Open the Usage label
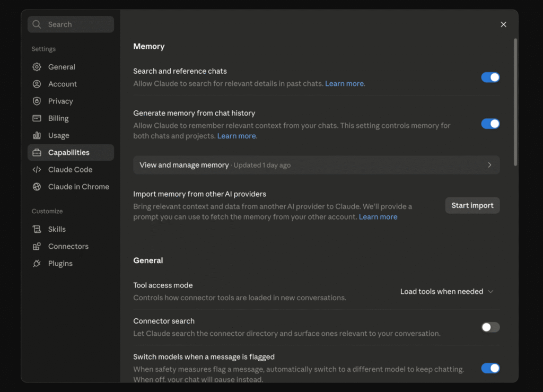This screenshot has width=543, height=392. point(58,135)
